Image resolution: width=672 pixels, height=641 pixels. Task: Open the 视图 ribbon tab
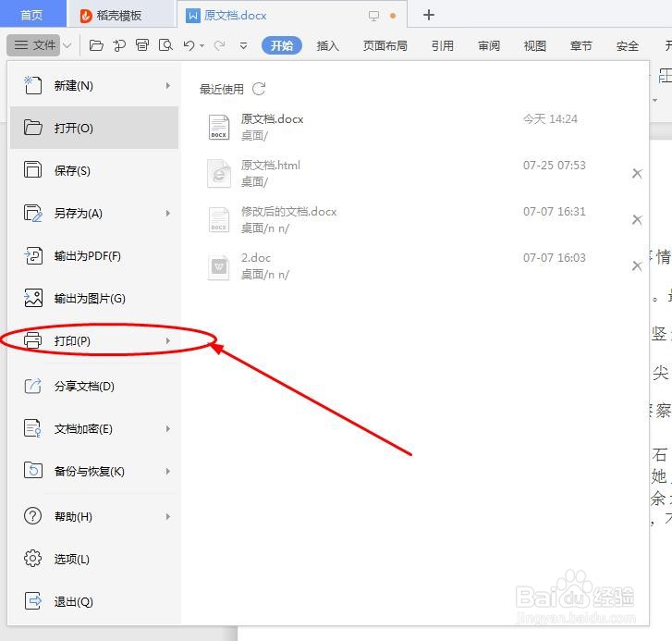pos(535,45)
